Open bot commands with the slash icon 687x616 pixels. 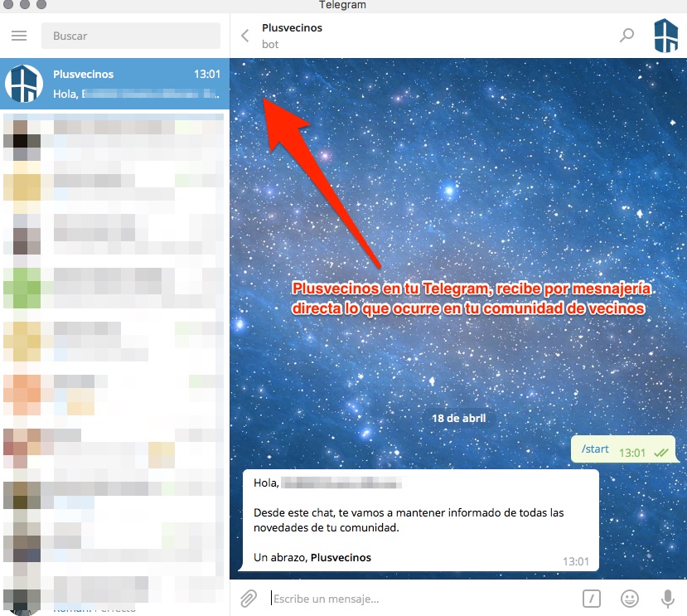click(592, 598)
